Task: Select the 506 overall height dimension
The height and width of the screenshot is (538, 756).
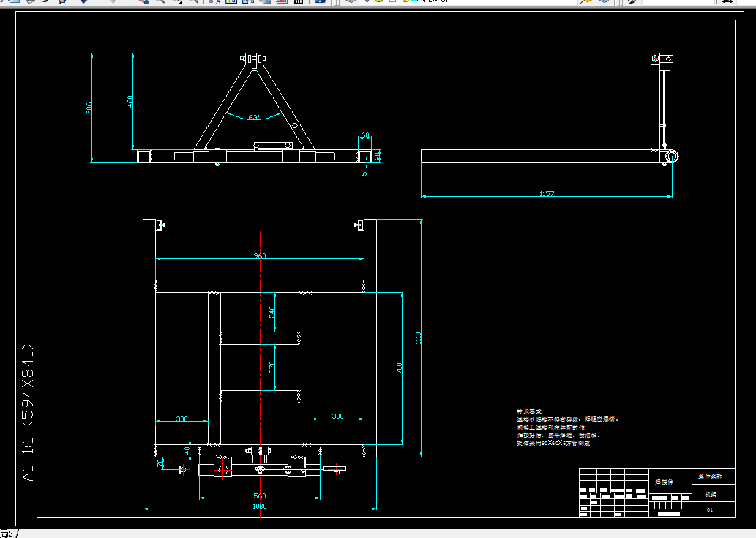Action: pos(89,108)
